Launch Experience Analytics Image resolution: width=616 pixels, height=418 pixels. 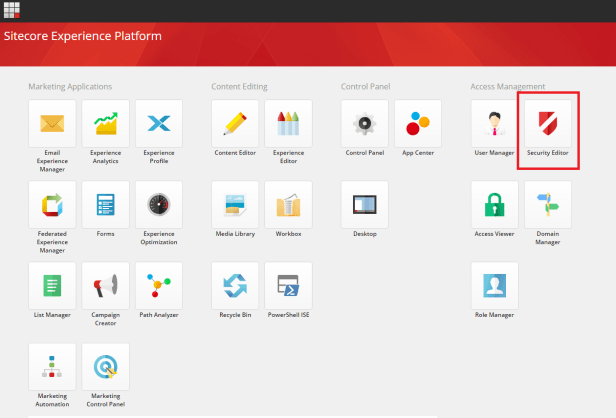105,124
